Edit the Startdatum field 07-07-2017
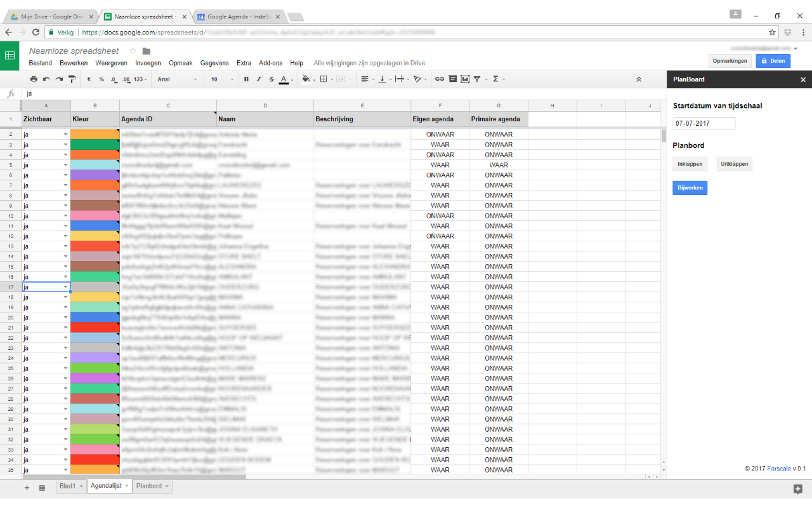The image size is (812, 508). (x=704, y=124)
